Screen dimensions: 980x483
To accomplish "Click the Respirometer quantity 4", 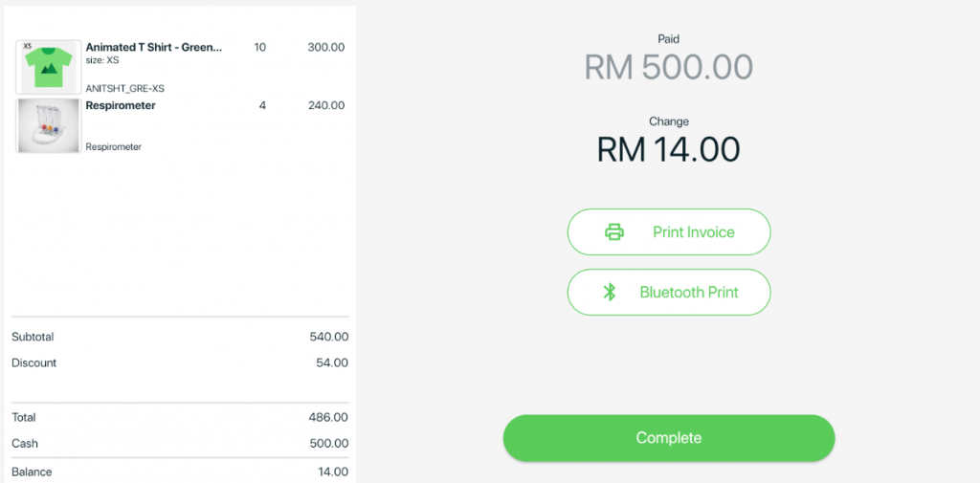I will tap(262, 105).
